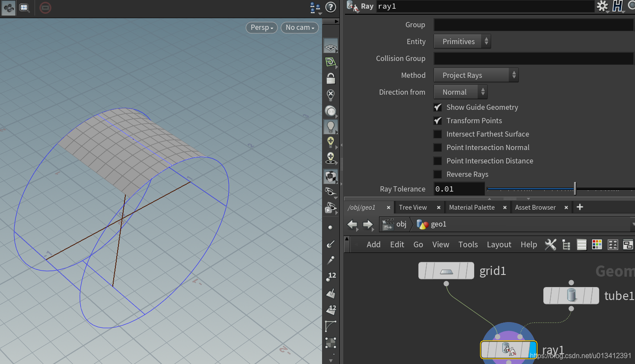Toggle point normals display icon
The image size is (635, 364).
(331, 244)
